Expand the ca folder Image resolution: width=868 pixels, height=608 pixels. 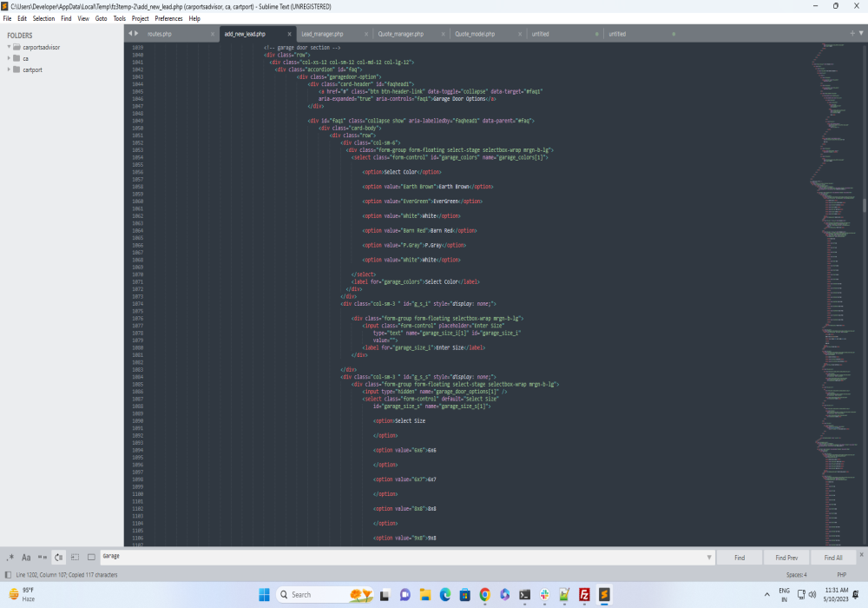(x=9, y=58)
